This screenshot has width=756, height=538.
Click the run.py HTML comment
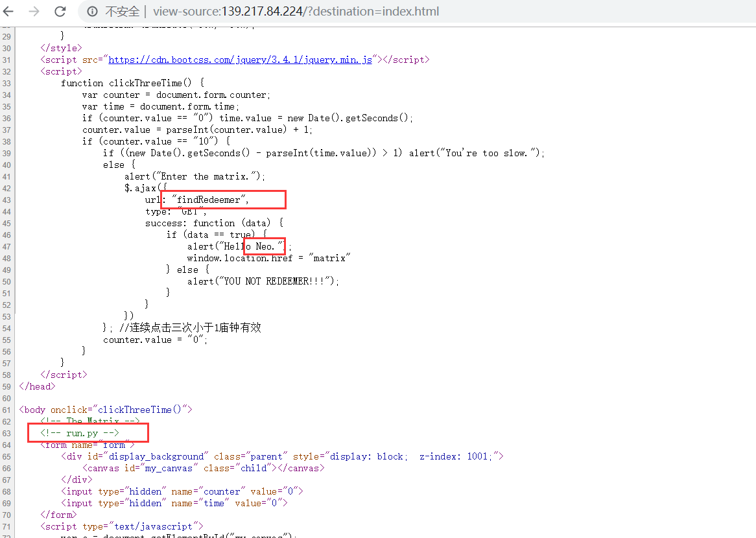tap(80, 433)
